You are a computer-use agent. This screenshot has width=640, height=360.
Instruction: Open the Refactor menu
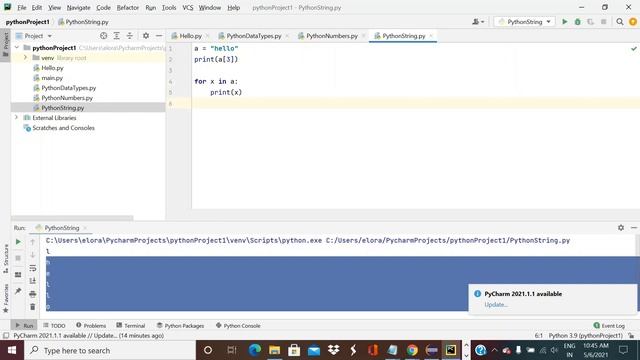[x=128, y=7]
